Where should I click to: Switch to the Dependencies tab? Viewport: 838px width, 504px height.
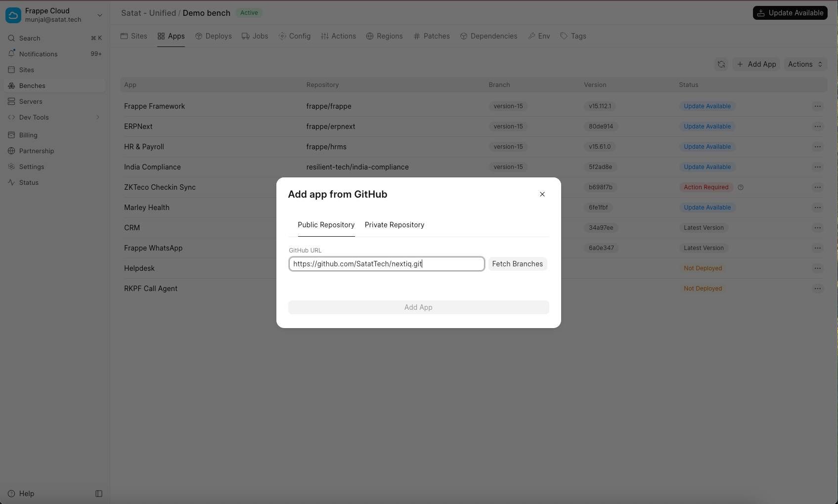tap(489, 36)
